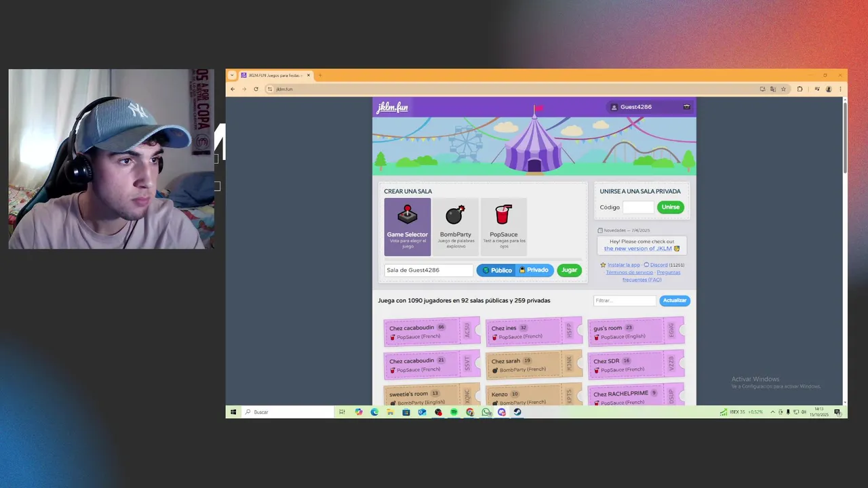Join Chez cacaboudin room with 66 players
This screenshot has width=868, height=488.
(432, 331)
